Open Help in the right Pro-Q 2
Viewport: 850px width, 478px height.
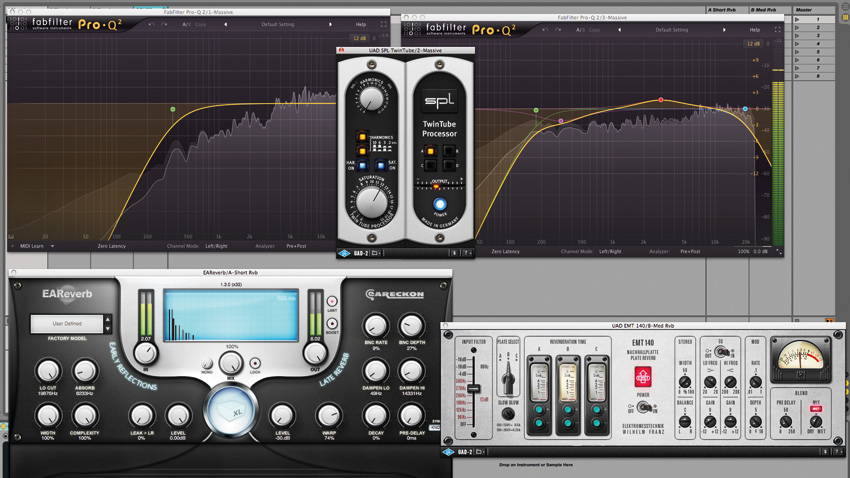coord(755,30)
